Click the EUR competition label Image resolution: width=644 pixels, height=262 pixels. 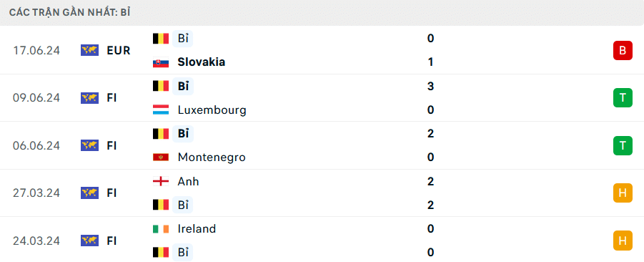(x=118, y=51)
